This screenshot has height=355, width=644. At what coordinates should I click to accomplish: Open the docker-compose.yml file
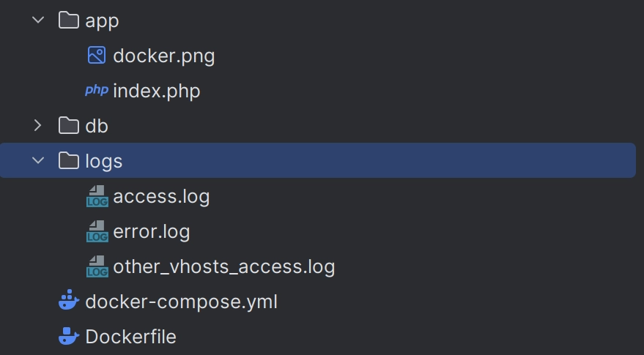coord(181,302)
